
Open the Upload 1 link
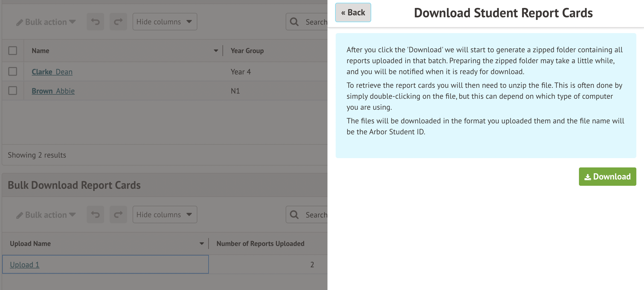(25, 265)
